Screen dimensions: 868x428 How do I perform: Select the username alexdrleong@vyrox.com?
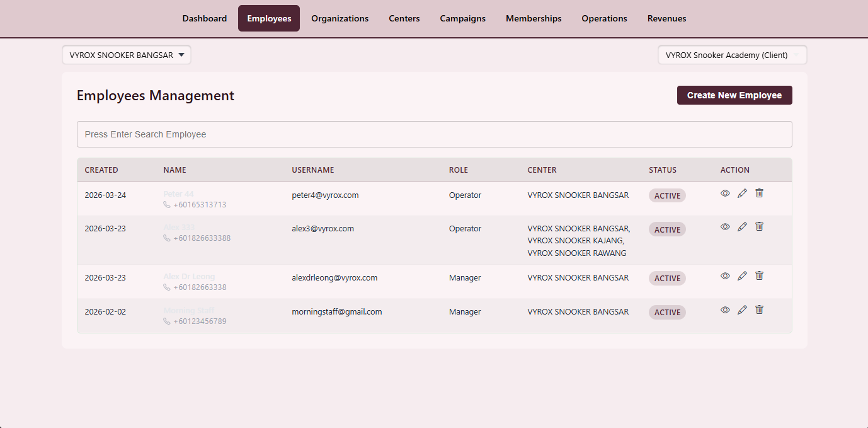(334, 278)
